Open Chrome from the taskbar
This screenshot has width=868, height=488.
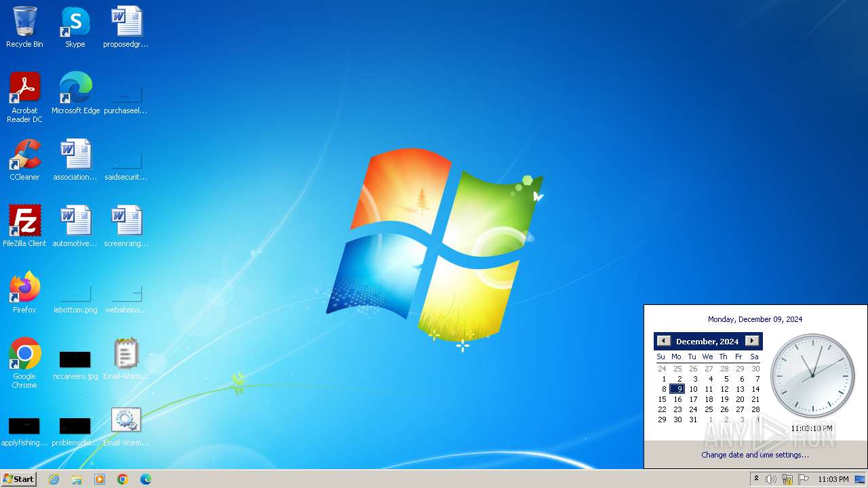pyautogui.click(x=123, y=479)
